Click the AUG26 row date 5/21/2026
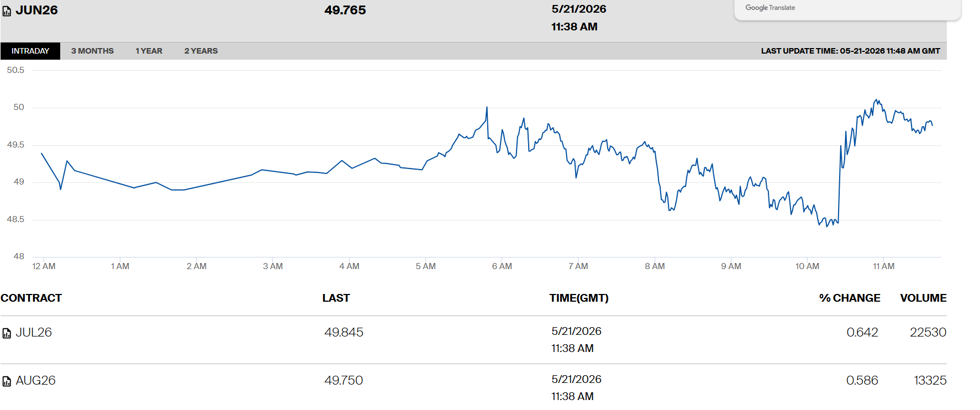 coord(576,379)
